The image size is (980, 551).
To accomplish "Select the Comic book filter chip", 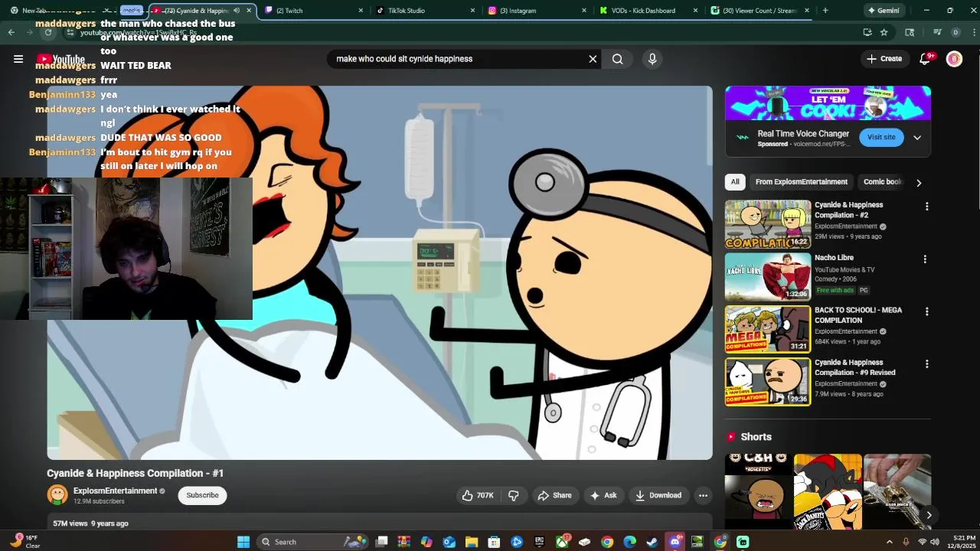I will pyautogui.click(x=883, y=182).
